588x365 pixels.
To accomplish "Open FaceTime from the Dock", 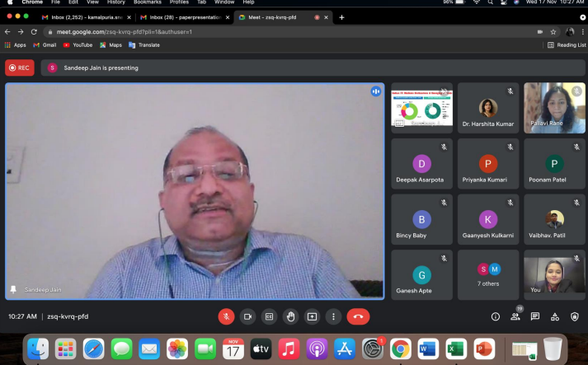I will (x=205, y=349).
